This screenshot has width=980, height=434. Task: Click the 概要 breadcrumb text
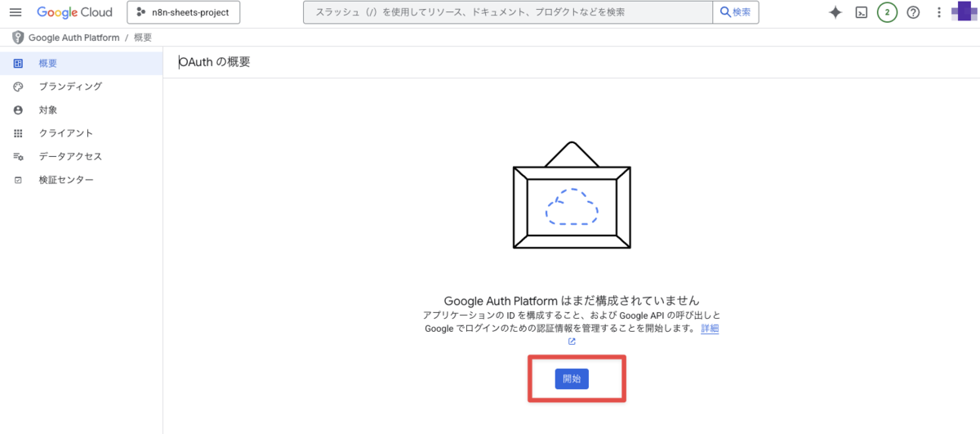[x=142, y=38]
